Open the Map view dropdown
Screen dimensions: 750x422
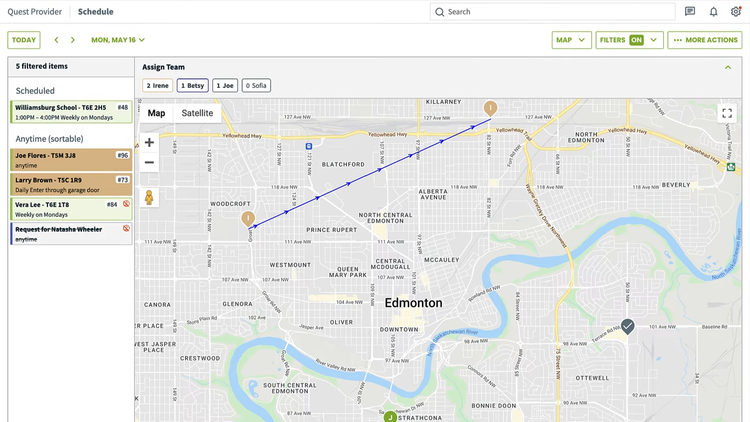571,40
